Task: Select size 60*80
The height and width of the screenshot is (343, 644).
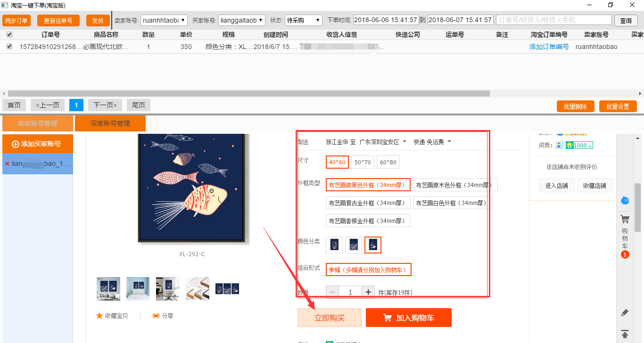Action: coord(388,163)
